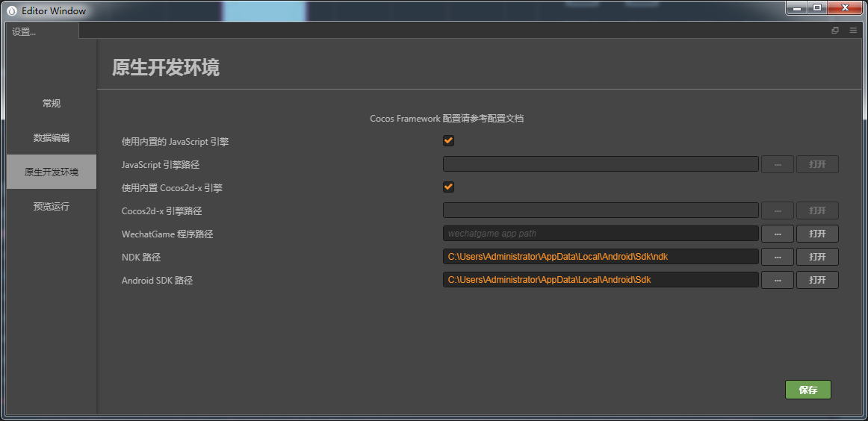Switch to 数据编辑 section

coord(52,138)
